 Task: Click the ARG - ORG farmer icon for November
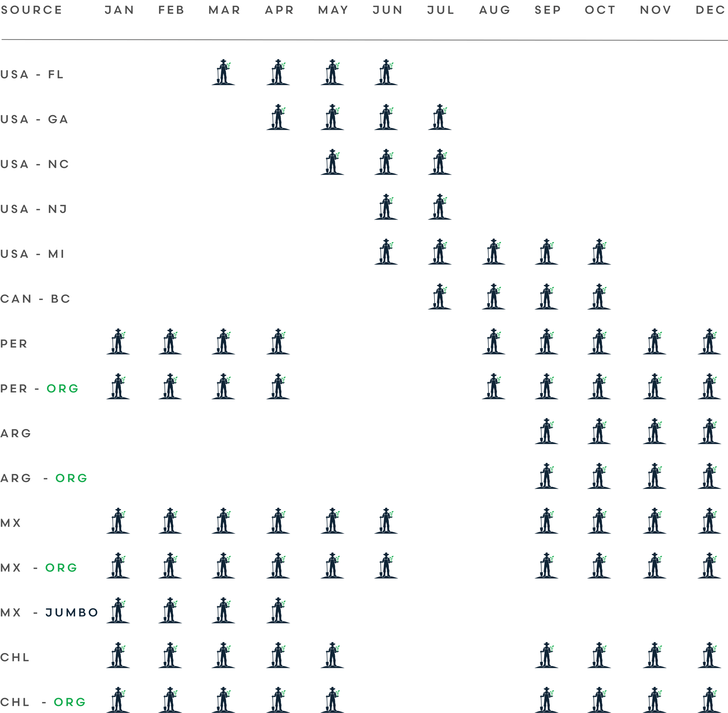click(x=654, y=476)
